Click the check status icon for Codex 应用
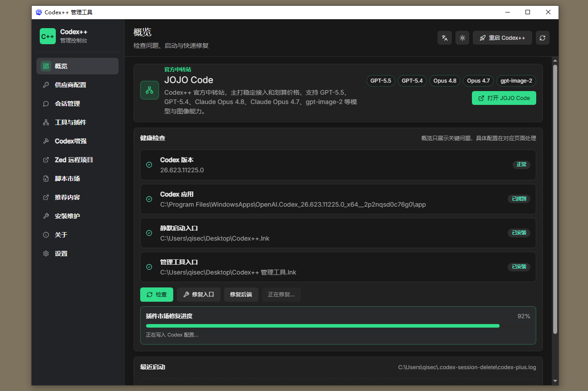This screenshot has height=391, width=588. click(149, 199)
